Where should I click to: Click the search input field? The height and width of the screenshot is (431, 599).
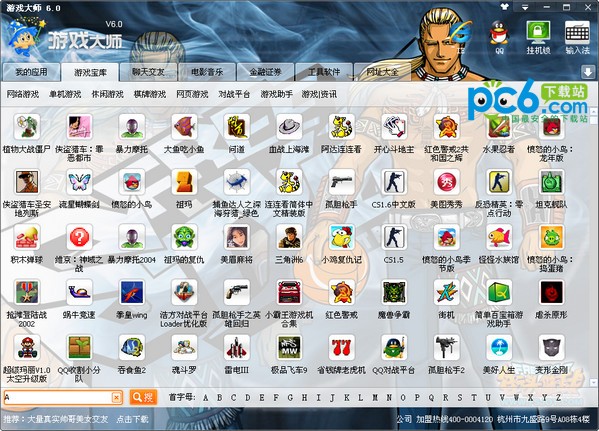[x=57, y=398]
